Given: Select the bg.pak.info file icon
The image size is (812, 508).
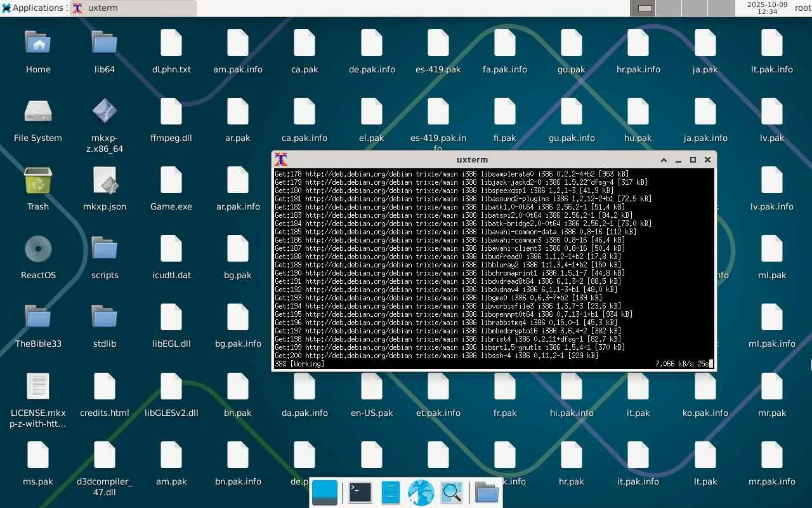Looking at the screenshot, I should click(x=238, y=317).
